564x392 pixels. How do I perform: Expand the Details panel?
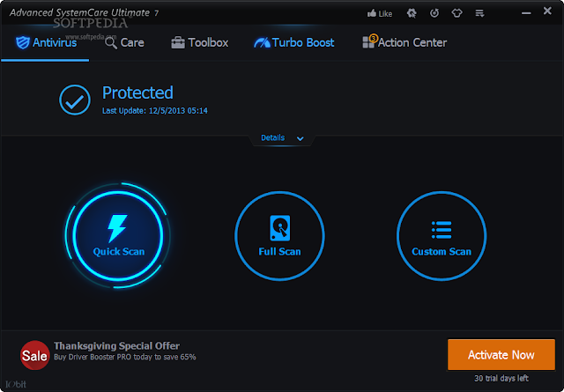(x=282, y=137)
